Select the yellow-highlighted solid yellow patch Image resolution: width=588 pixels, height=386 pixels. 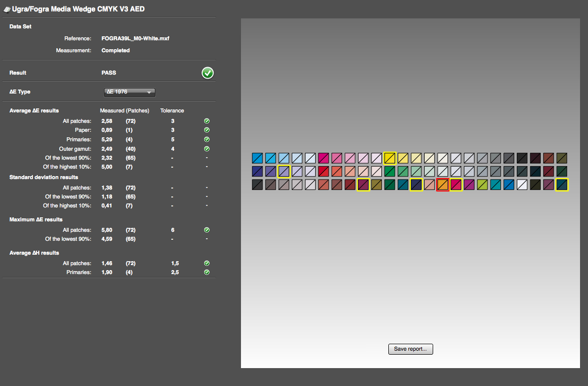coord(389,158)
